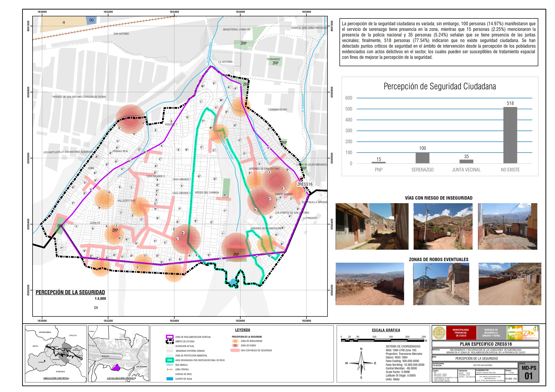Click the 'CANTO GRANDE' label on map
This screenshot has width=555, height=392.
click(x=284, y=194)
